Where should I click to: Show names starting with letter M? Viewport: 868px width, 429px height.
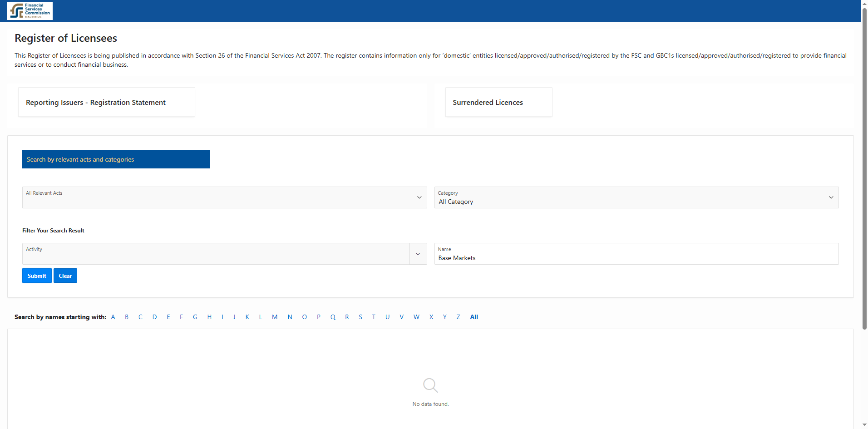point(275,317)
